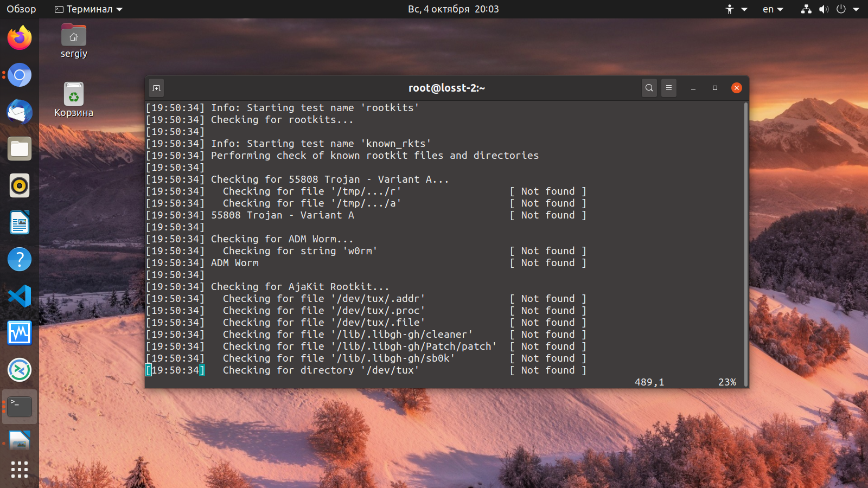Open Chromium browser from the dock
Screen dimensions: 868x488
click(x=20, y=75)
